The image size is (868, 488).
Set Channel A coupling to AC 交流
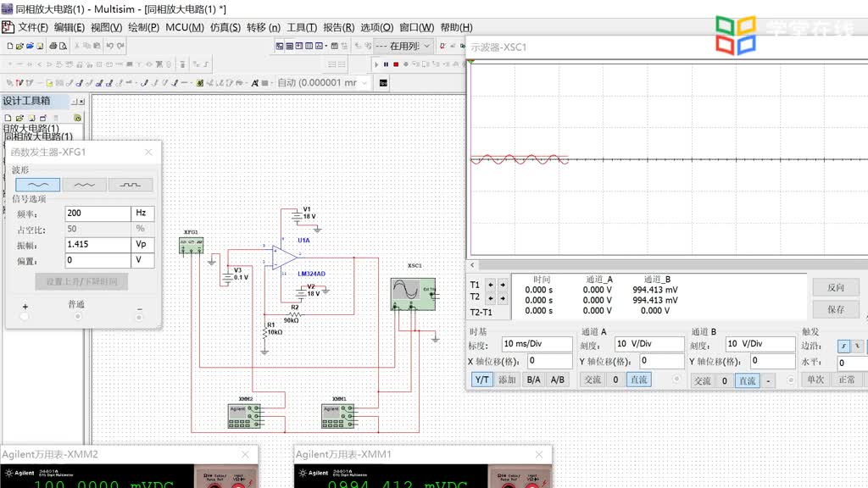click(593, 380)
